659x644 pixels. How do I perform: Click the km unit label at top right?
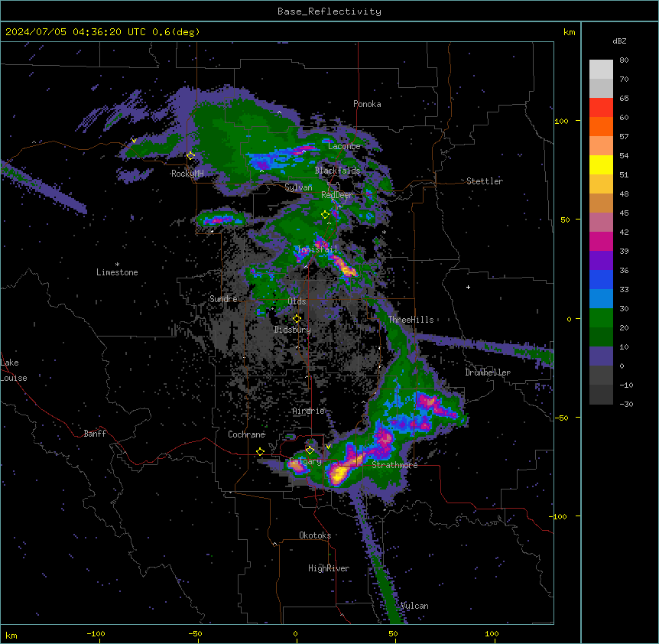[569, 32]
